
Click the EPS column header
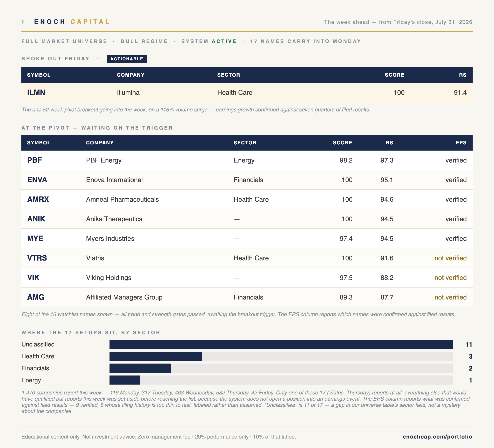(x=461, y=143)
